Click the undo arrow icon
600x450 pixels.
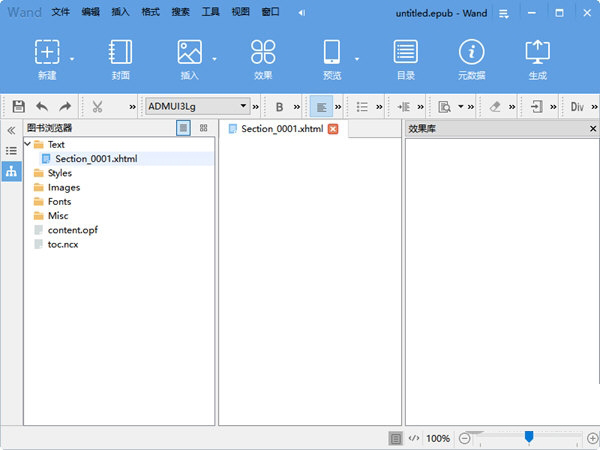point(42,106)
